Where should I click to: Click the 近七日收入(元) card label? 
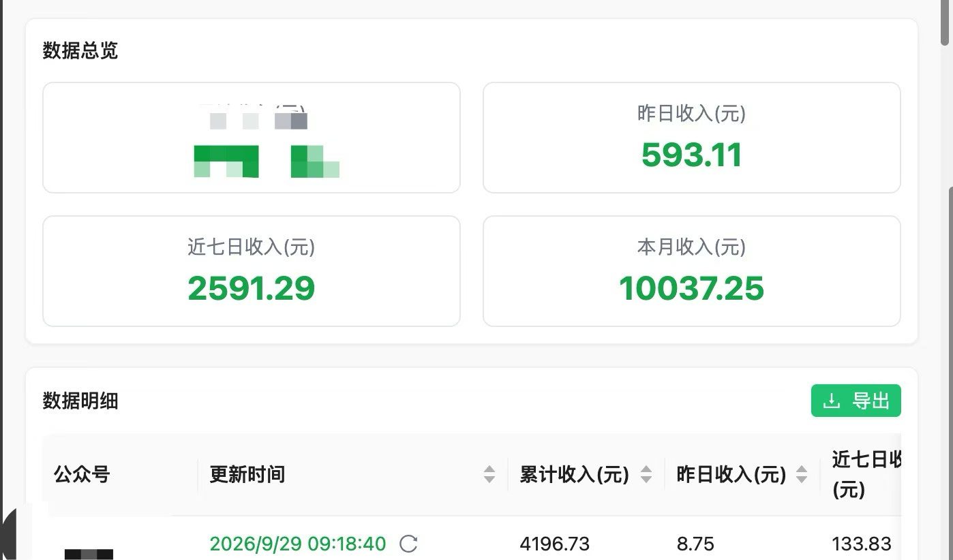coord(252,247)
